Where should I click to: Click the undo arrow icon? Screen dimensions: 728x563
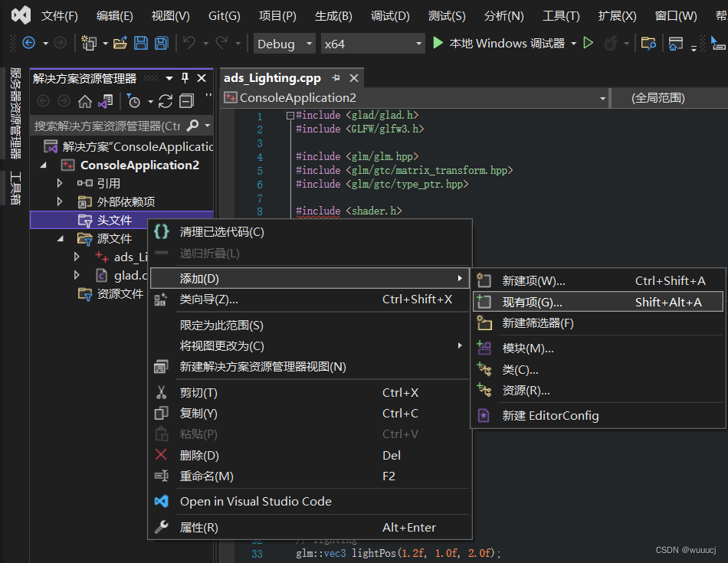pos(189,43)
